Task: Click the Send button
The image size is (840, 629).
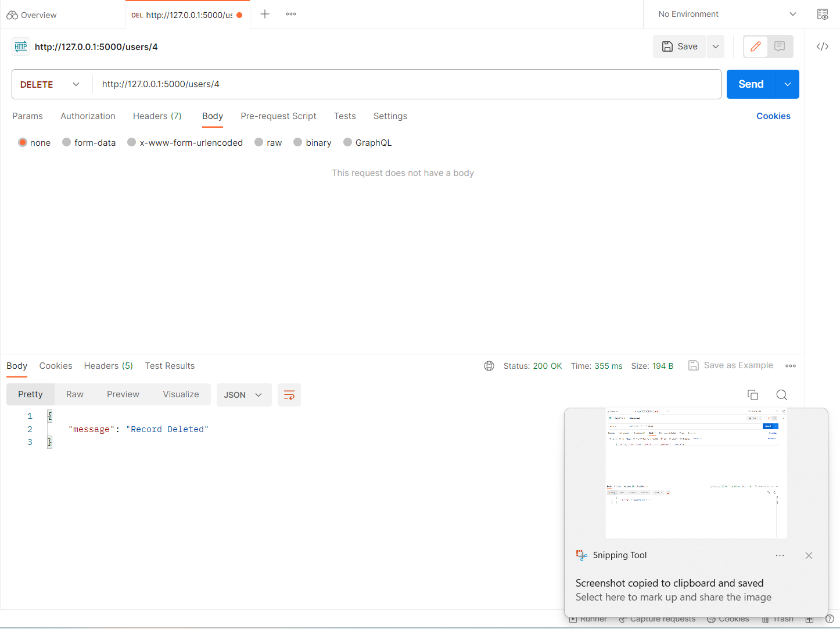Action: point(750,84)
